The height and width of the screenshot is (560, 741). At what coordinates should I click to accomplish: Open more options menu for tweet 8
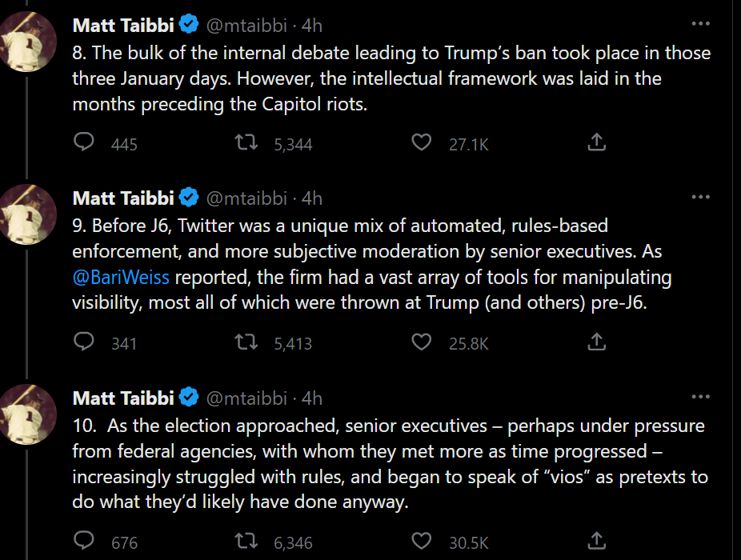(x=700, y=24)
